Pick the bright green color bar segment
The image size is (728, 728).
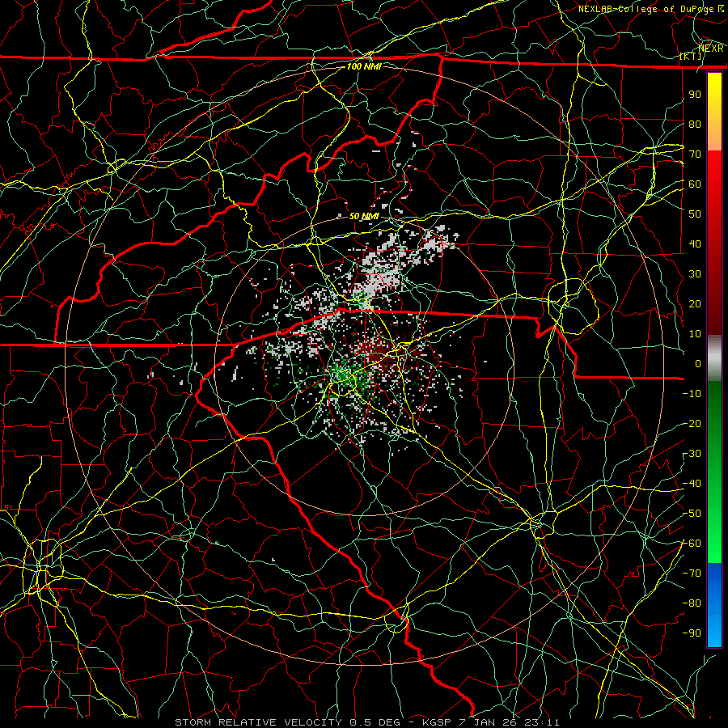point(714,534)
